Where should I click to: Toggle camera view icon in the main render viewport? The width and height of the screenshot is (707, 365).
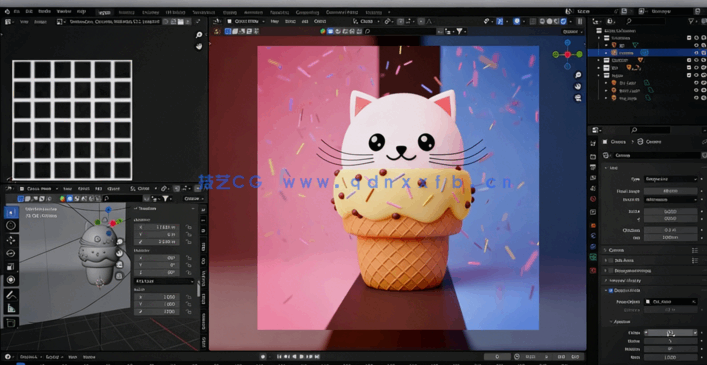tap(578, 98)
